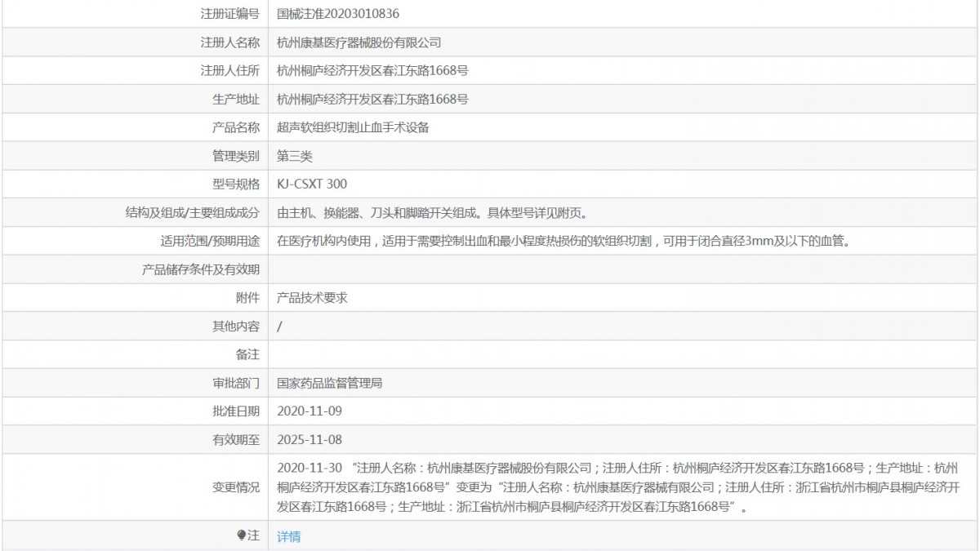Screen dimensions: 980x551
Task: Select the intended-use text 在医疗机构内使用
Action: pos(324,242)
